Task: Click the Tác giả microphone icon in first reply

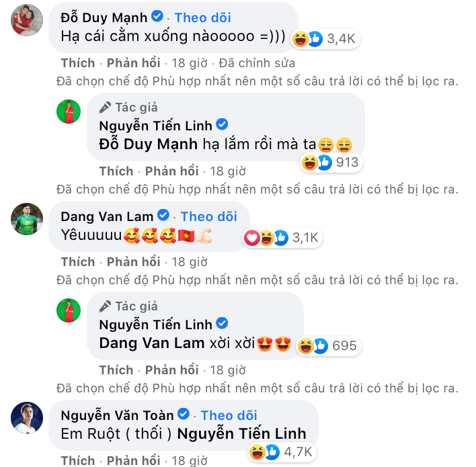Action: [x=105, y=108]
